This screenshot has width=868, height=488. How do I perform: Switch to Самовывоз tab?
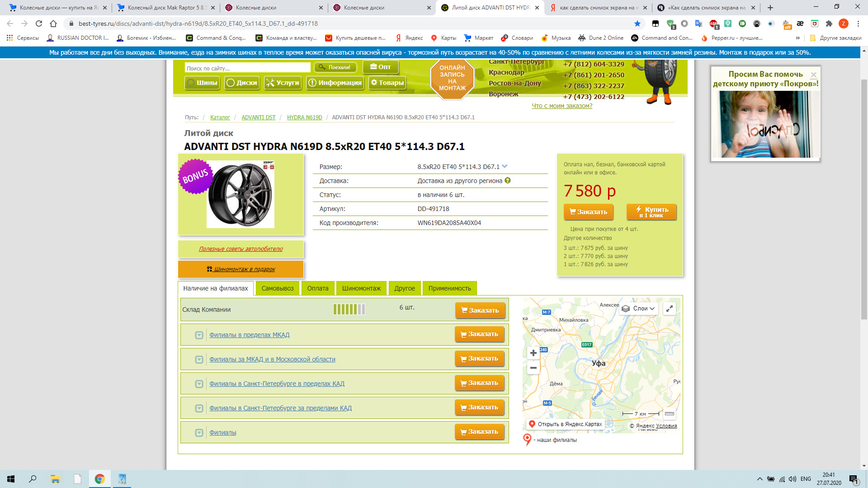(x=278, y=288)
